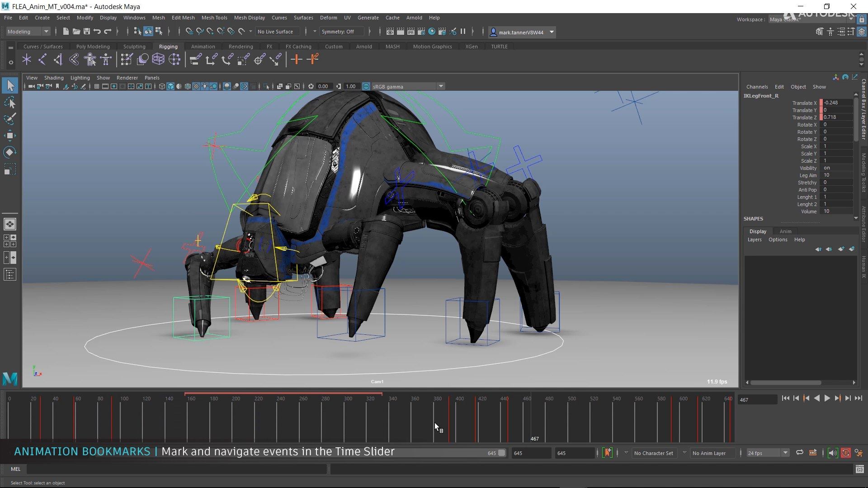Open the Channels menu in Channel Box
Image resolution: width=868 pixels, height=488 pixels.
pyautogui.click(x=757, y=87)
